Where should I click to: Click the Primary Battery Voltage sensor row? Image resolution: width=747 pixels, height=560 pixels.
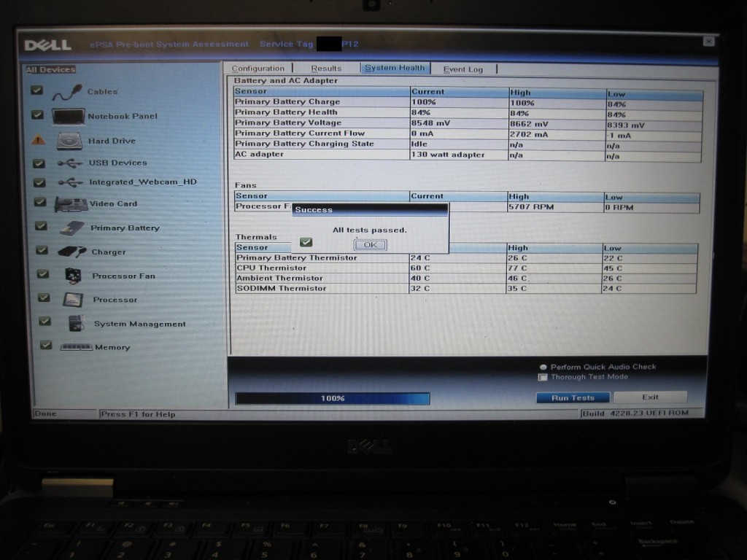pos(468,123)
